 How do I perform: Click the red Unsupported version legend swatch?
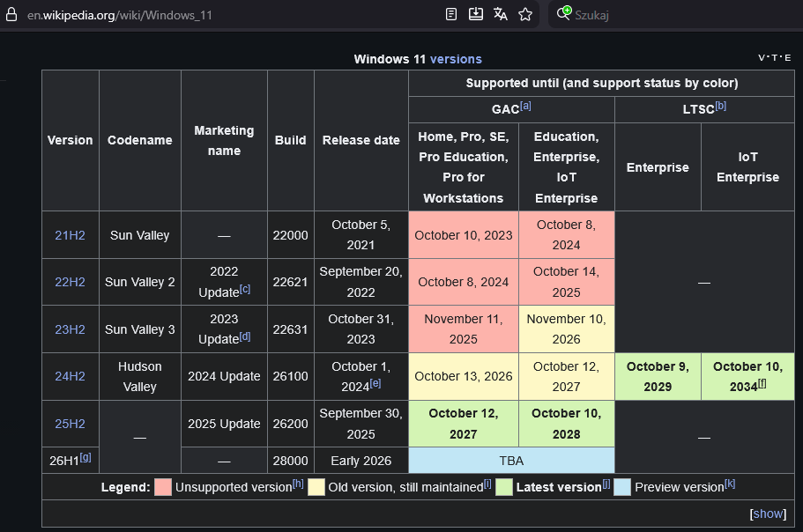162,487
